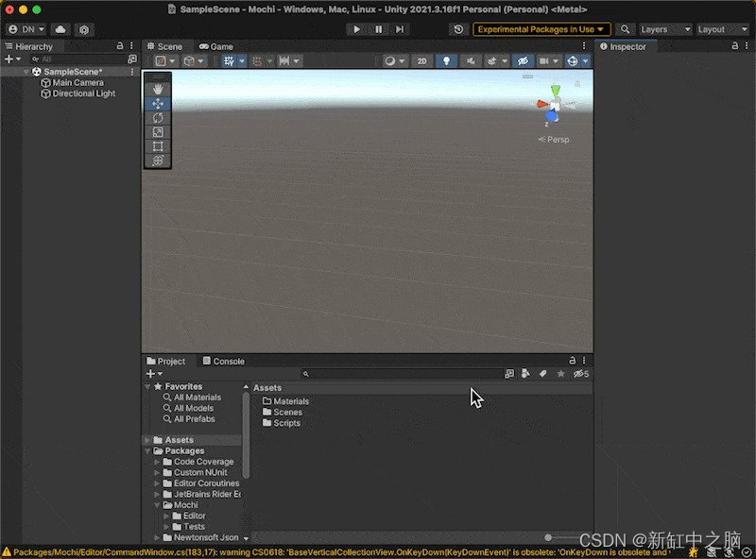Toggle hidden objects scene visibility
Screen dimensions: 756x559
click(523, 61)
